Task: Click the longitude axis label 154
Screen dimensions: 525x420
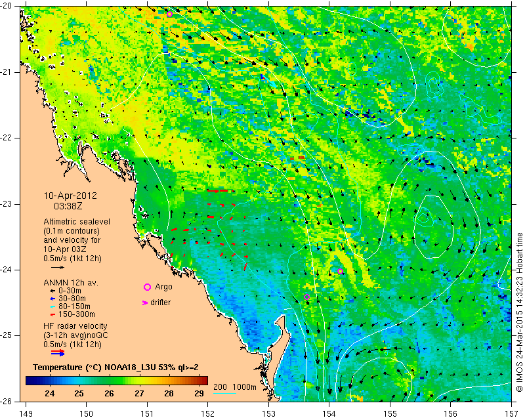Action: click(x=329, y=414)
